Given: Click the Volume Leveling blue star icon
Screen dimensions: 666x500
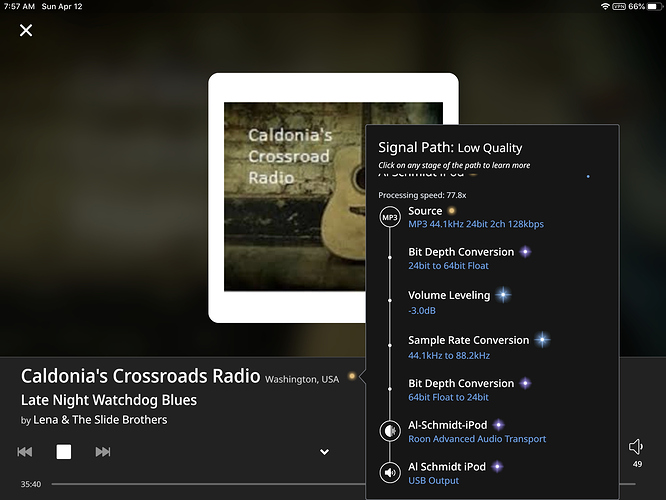Looking at the screenshot, I should click(503, 295).
